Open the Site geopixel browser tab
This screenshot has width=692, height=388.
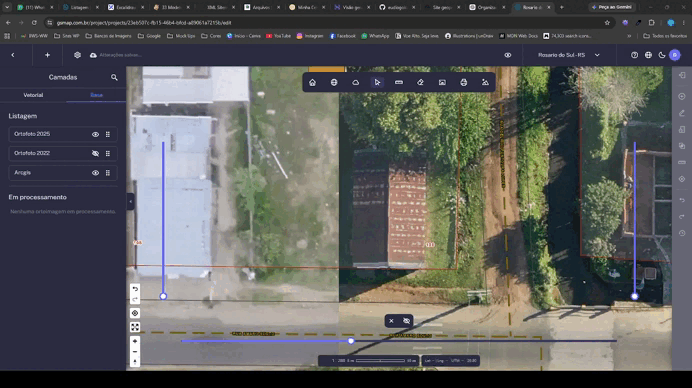(442, 7)
